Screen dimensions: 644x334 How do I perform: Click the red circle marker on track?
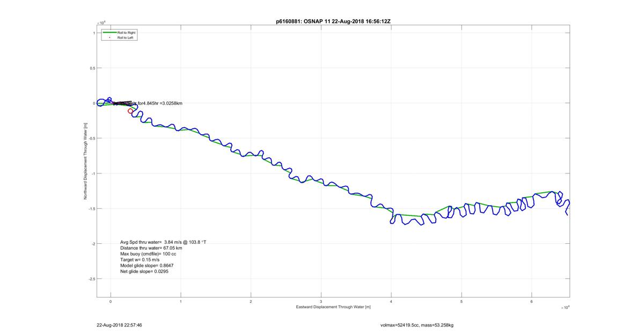coord(130,111)
